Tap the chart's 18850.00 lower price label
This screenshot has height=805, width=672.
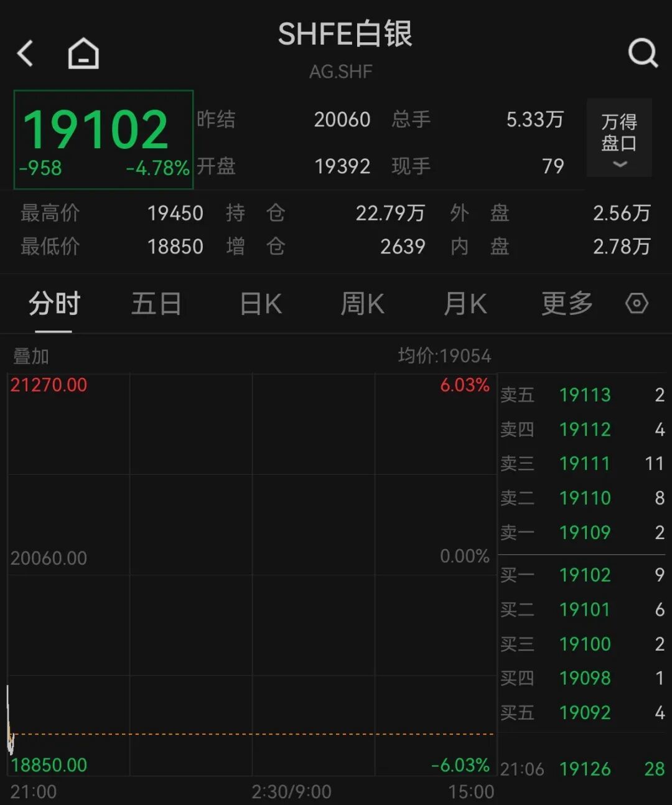[49, 765]
